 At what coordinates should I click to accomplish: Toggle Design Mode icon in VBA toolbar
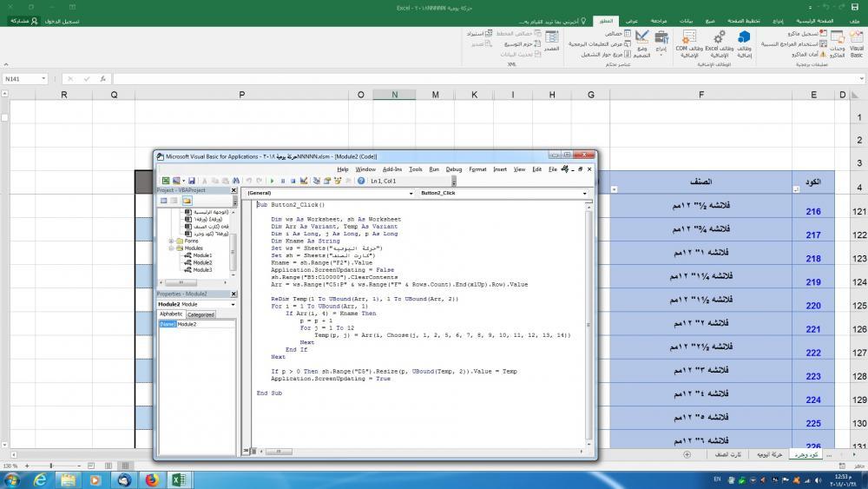[x=304, y=181]
